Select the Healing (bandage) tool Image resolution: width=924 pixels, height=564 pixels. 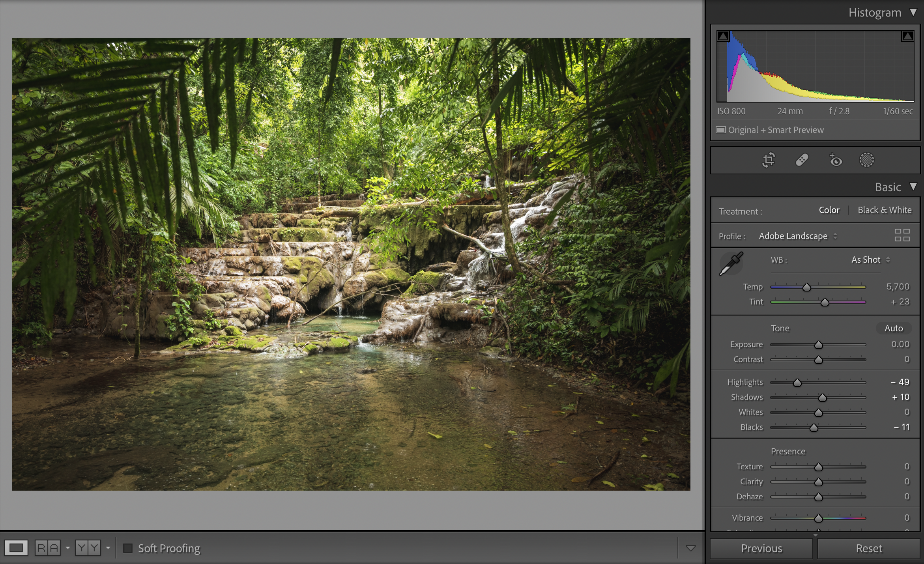802,160
